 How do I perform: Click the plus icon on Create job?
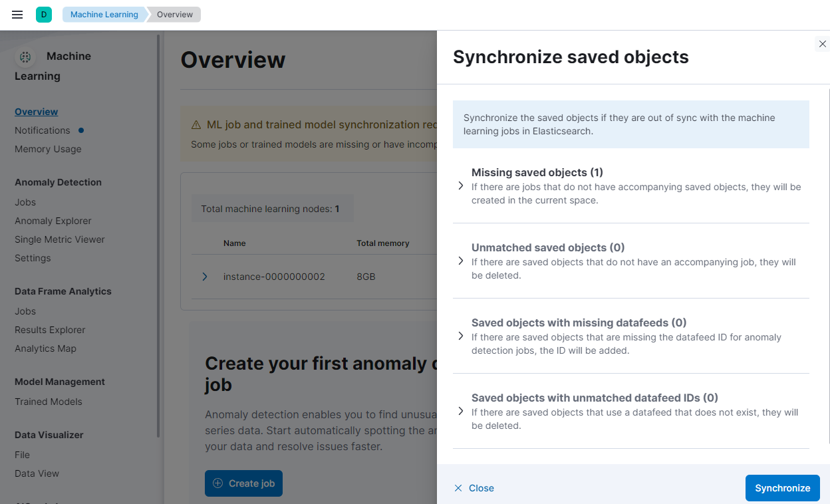coord(217,483)
